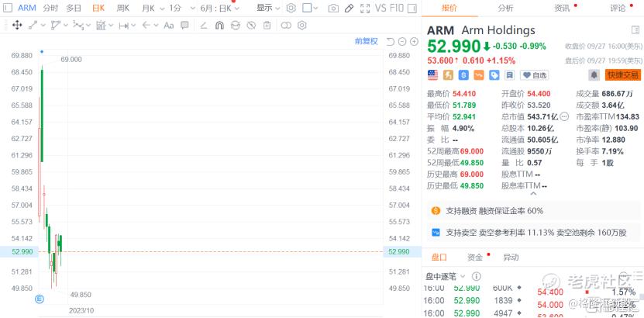Toggle the right side panel icon
Image resolution: width=644 pixels, height=318 pixels.
(x=412, y=8)
